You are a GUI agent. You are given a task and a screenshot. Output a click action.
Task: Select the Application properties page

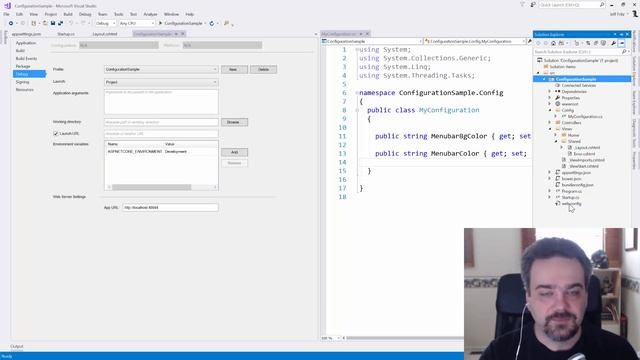26,43
